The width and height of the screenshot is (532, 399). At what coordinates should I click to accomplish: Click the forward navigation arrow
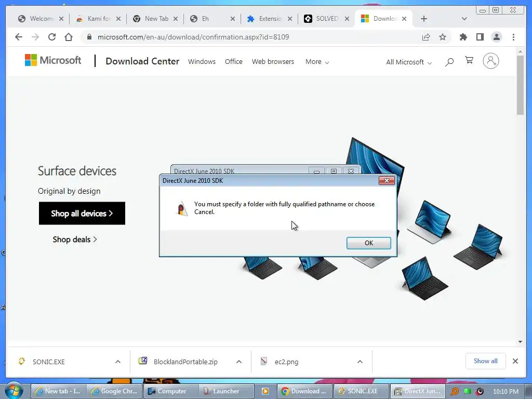35,37
